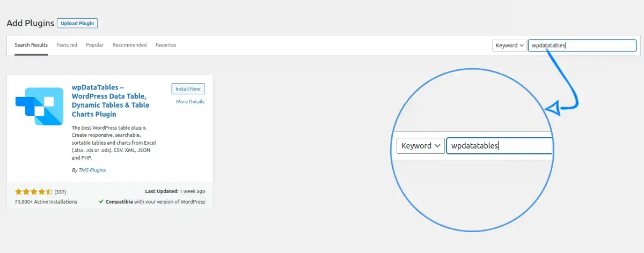This screenshot has height=253, width=644.
Task: Click the green compatibility checkmark icon
Action: click(101, 202)
